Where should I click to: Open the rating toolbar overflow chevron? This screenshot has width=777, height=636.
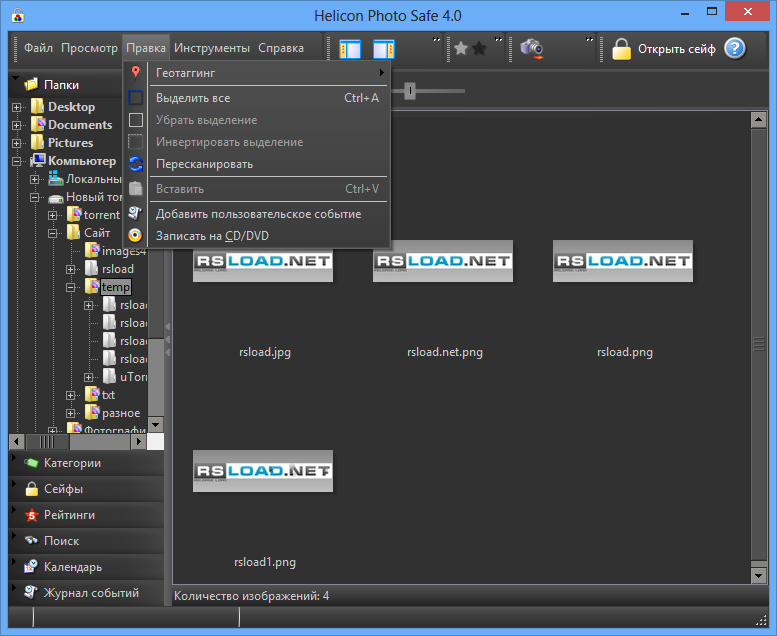(x=498, y=40)
